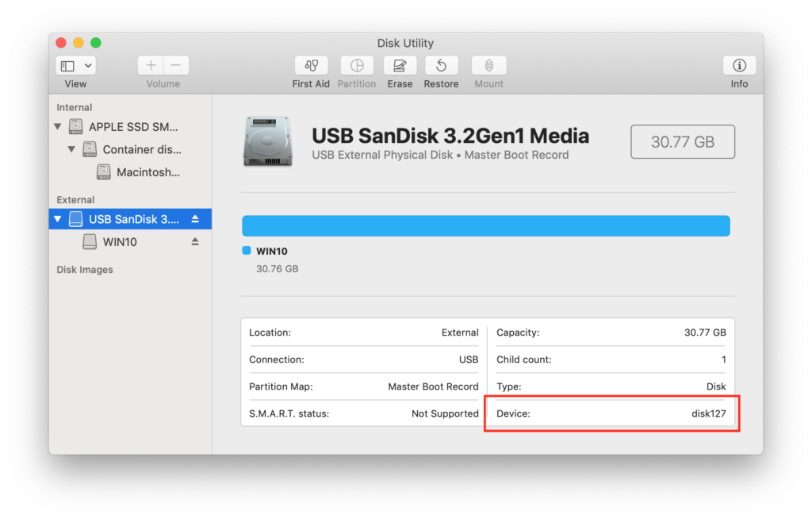Minimize the Disk Utility window

(79, 43)
